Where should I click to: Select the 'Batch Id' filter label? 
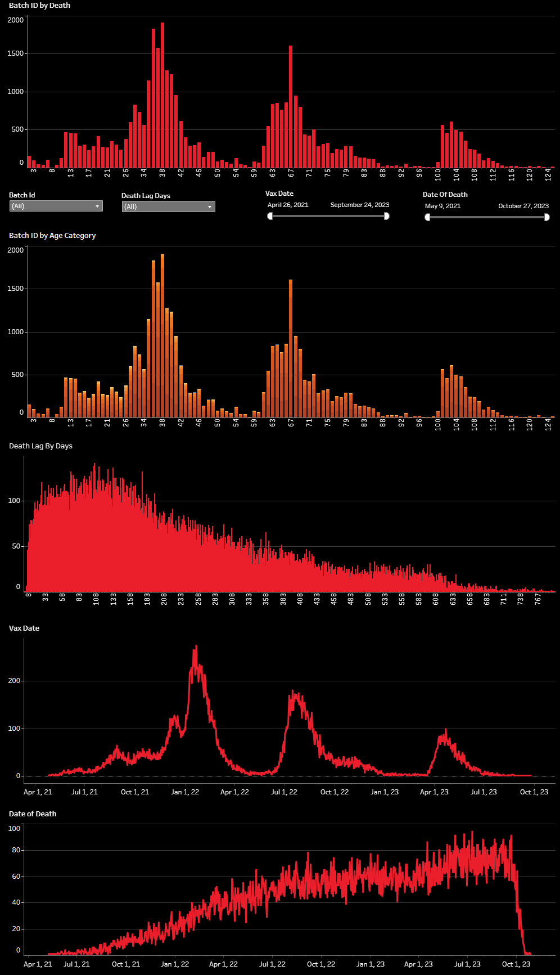(x=22, y=195)
